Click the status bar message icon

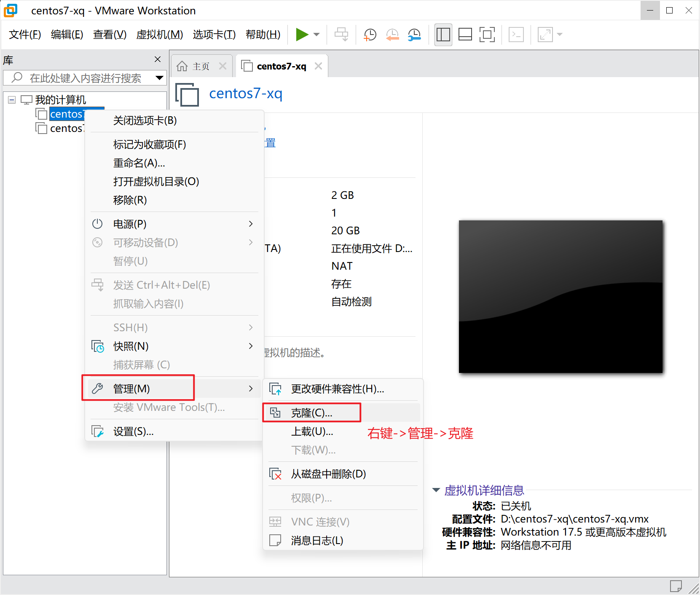coord(676,586)
